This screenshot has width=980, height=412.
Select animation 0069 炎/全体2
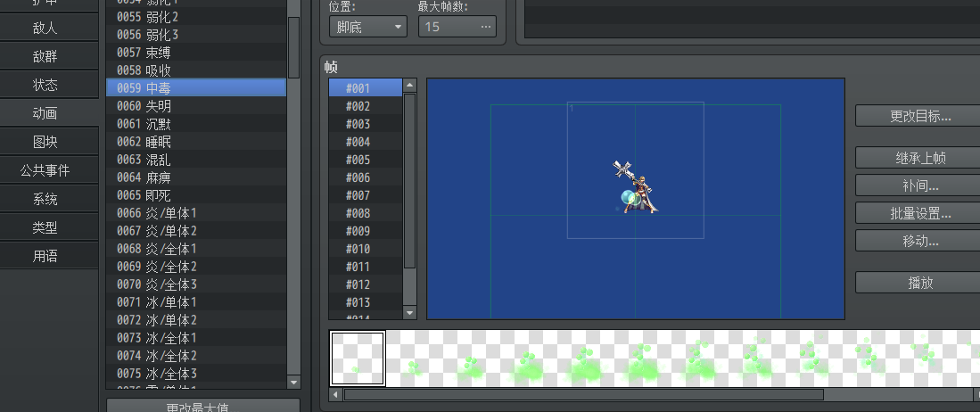point(196,267)
